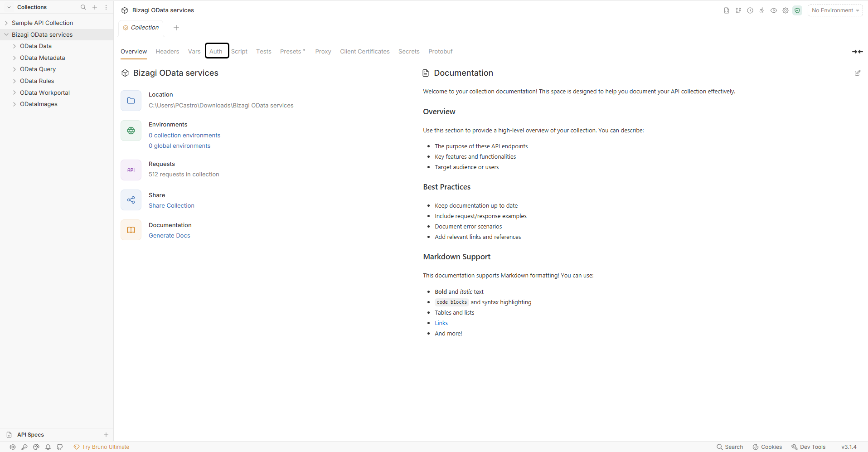Collapse the Collections section chevron
The image size is (868, 452).
(x=9, y=7)
